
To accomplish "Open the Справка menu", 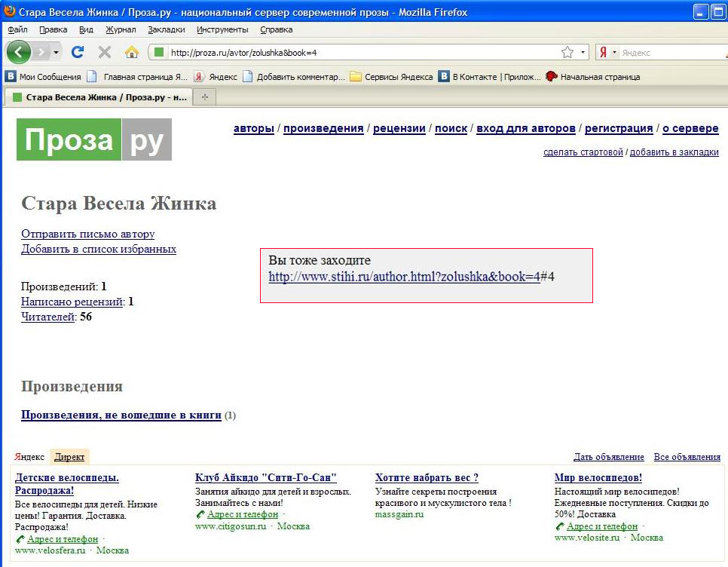I will pyautogui.click(x=277, y=29).
